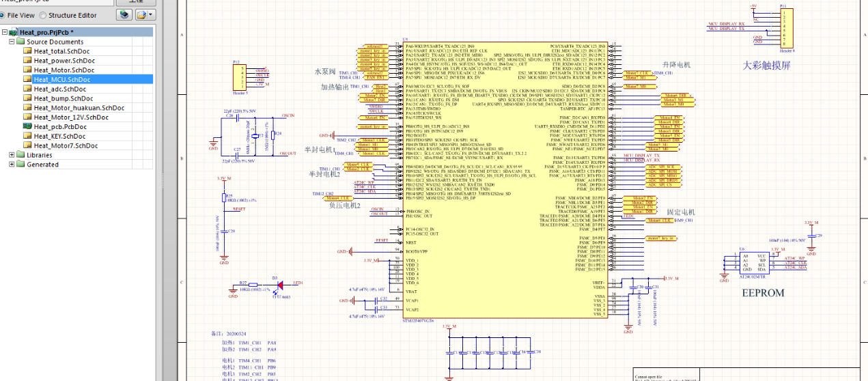Image resolution: width=868 pixels, height=381 pixels.
Task: Select resistor R24 beside the crystal
Action: coord(272,134)
